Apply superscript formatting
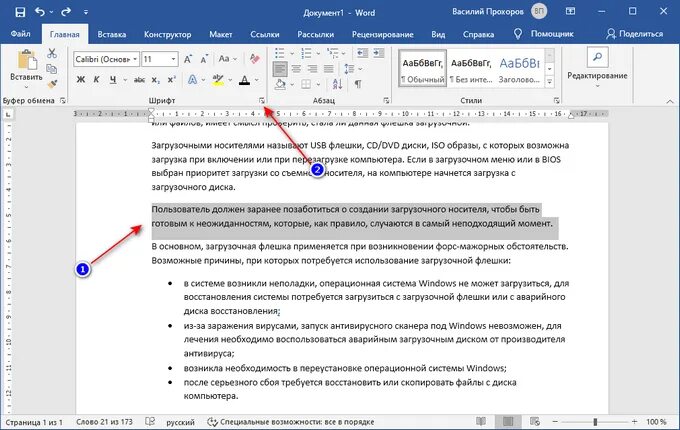 tap(171, 80)
